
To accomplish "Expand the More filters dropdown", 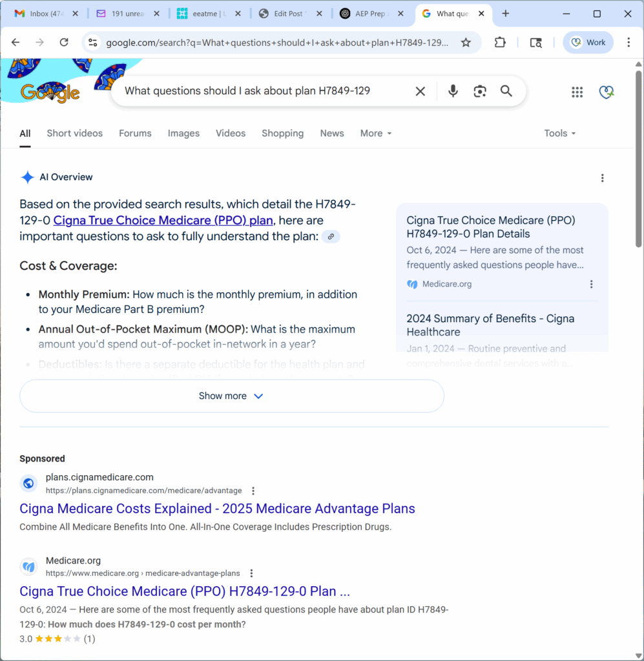I will coord(376,133).
